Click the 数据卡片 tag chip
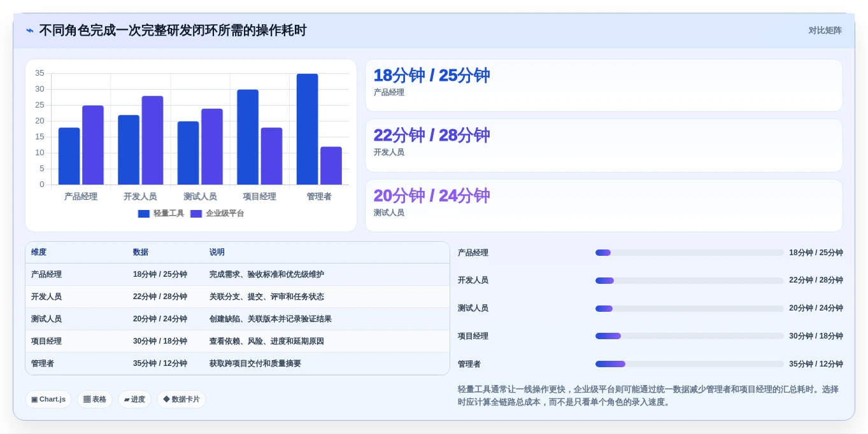 [181, 399]
